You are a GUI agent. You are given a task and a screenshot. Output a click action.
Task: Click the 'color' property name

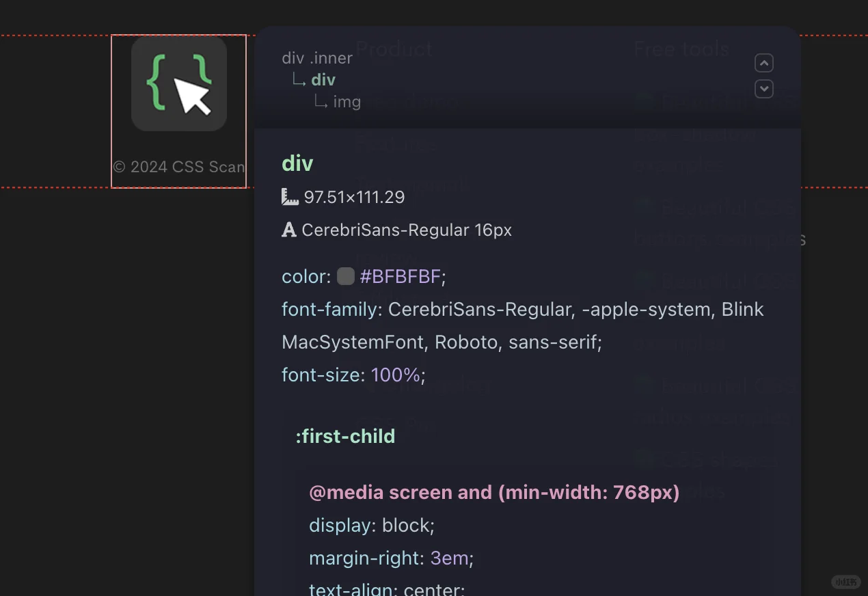coord(303,277)
